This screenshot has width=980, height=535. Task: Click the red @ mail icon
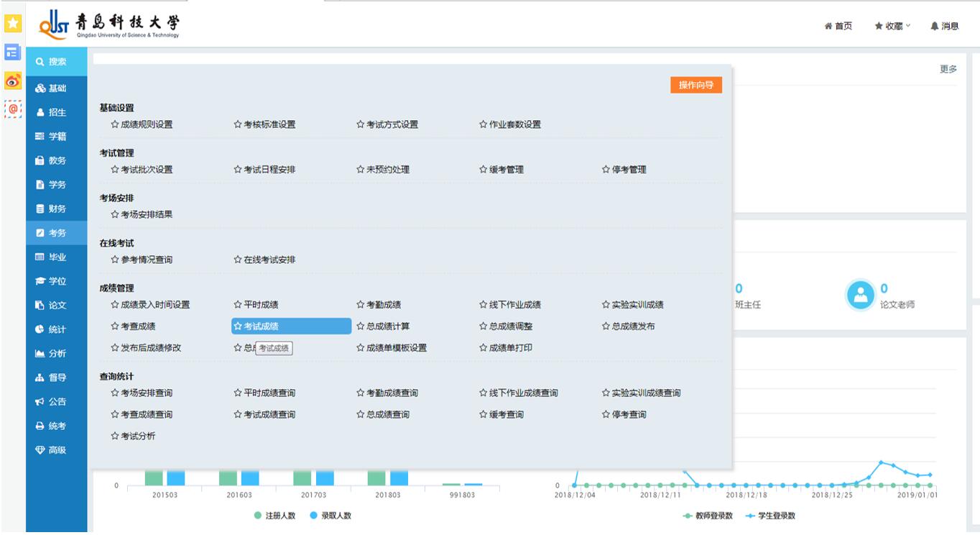coord(12,109)
